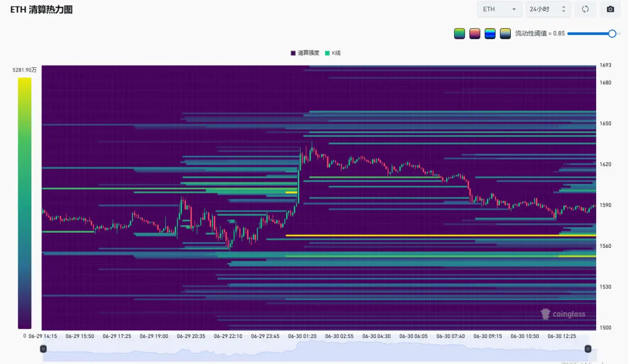Open the 24小时 time range selector

548,9
